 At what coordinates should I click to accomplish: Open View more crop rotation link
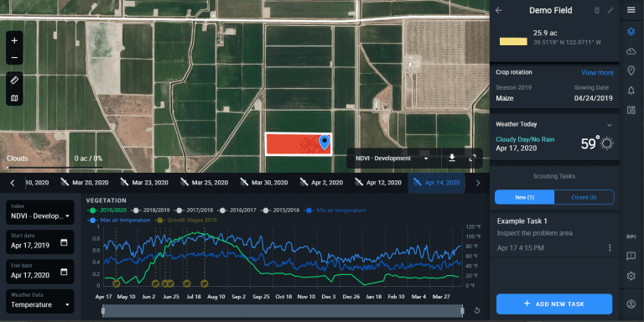(597, 73)
